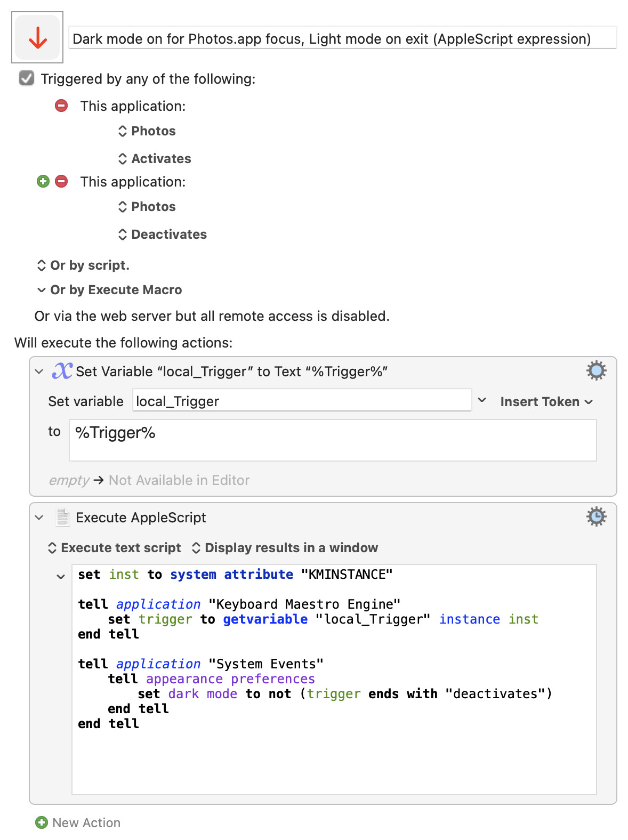Image resolution: width=628 pixels, height=840 pixels.
Task: Collapse the Set Variable action
Action: point(39,371)
